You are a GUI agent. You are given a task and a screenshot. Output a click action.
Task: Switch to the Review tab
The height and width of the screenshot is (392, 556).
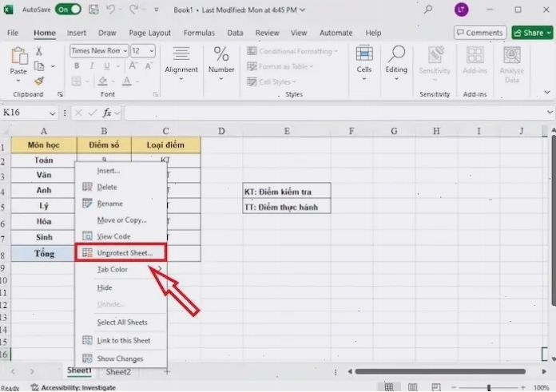[x=267, y=33]
